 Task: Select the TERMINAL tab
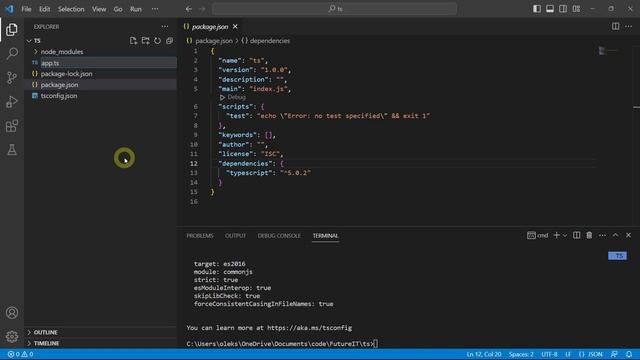click(325, 236)
